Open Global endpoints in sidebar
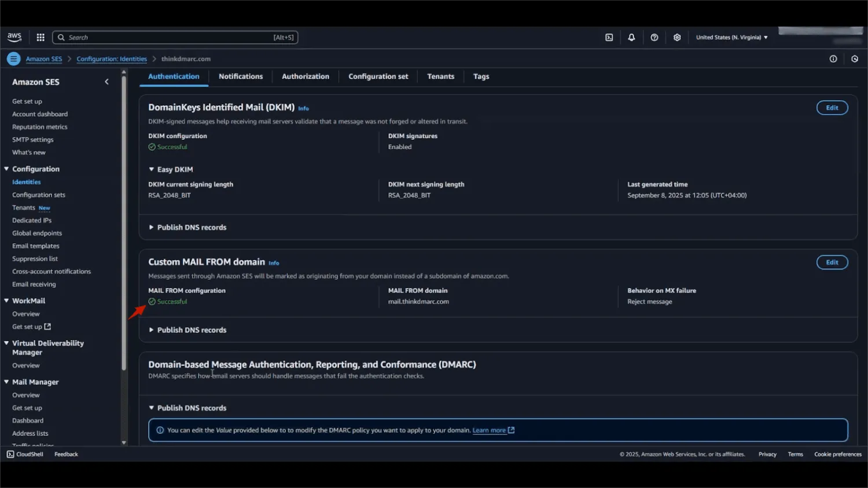This screenshot has width=868, height=488. coord(37,233)
